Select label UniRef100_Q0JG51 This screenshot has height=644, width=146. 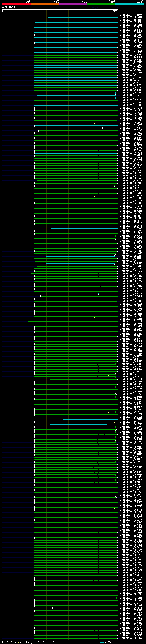click(131, 236)
